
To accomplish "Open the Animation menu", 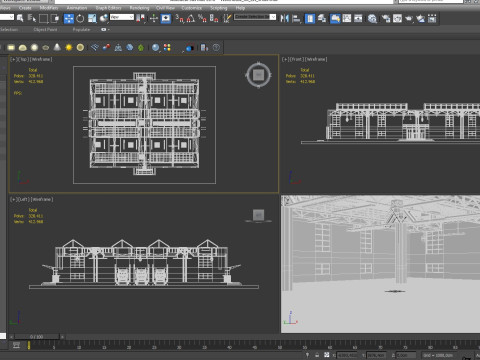I will click(77, 8).
